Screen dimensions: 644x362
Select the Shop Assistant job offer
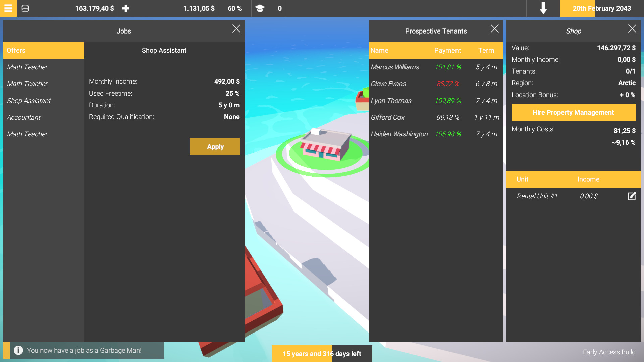coord(29,101)
